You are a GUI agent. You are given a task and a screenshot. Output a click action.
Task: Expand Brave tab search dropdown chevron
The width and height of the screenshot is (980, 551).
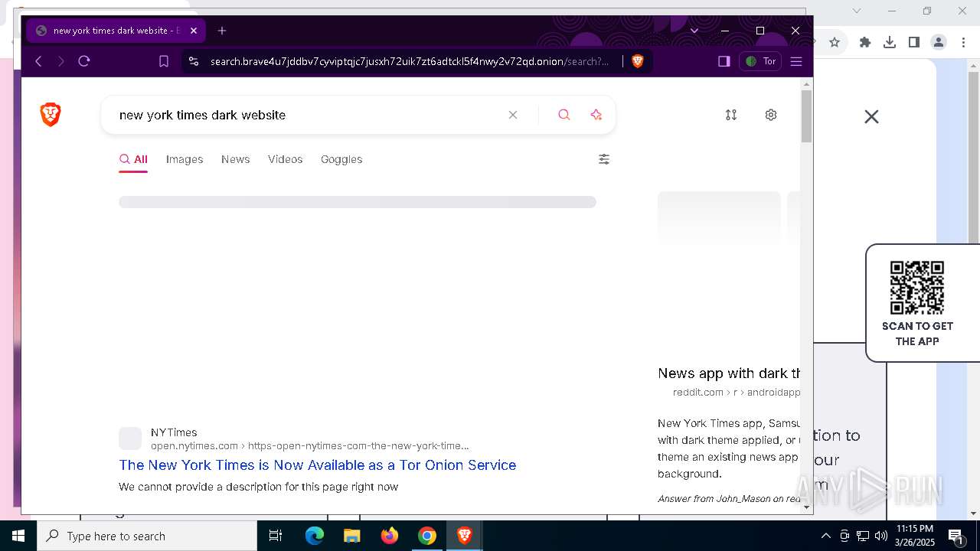[694, 31]
